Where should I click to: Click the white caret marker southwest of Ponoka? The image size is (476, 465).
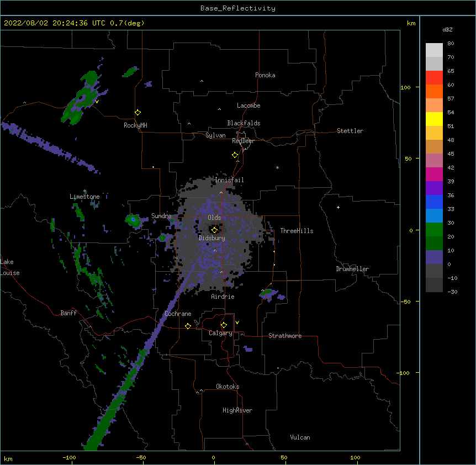coord(202,81)
